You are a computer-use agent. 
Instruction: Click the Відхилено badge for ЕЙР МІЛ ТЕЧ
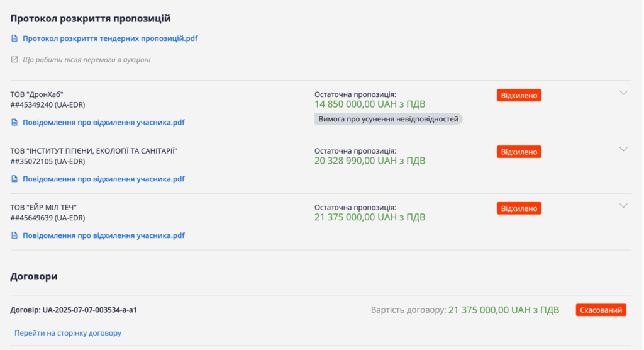[519, 208]
